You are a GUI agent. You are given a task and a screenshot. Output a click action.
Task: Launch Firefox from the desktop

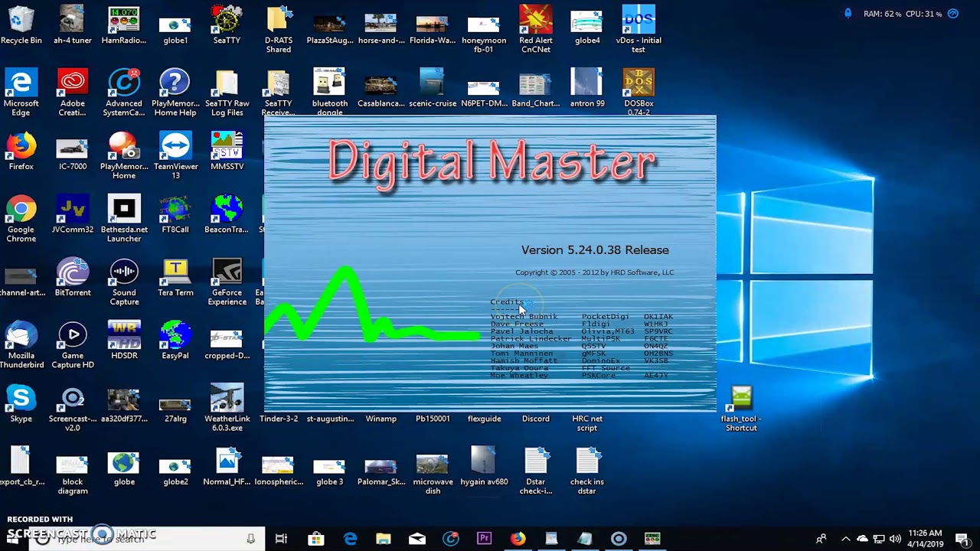click(x=21, y=151)
